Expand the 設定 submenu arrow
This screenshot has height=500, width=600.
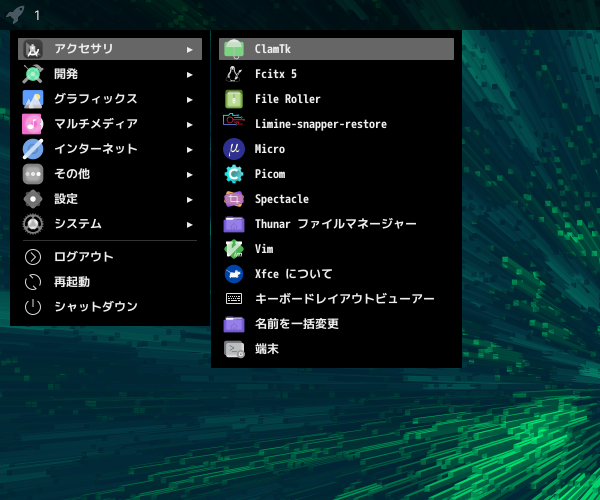click(189, 200)
